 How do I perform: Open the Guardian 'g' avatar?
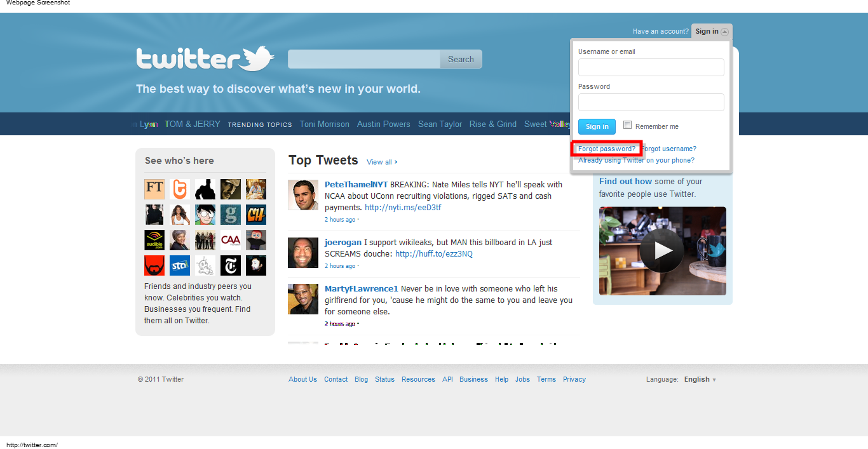click(x=231, y=215)
